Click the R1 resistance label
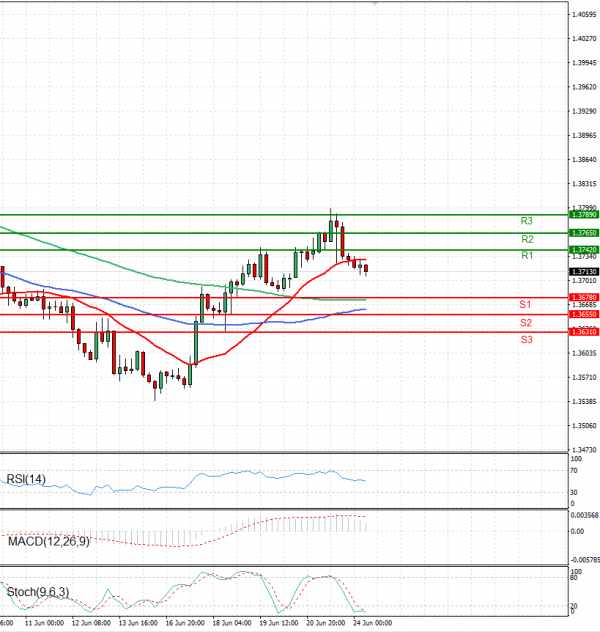 [x=527, y=256]
